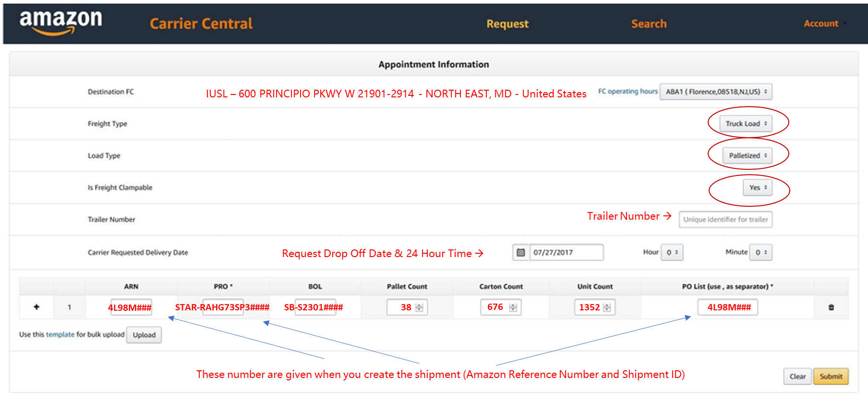Click the ARN column header
This screenshot has height=401, width=868.
[x=131, y=286]
